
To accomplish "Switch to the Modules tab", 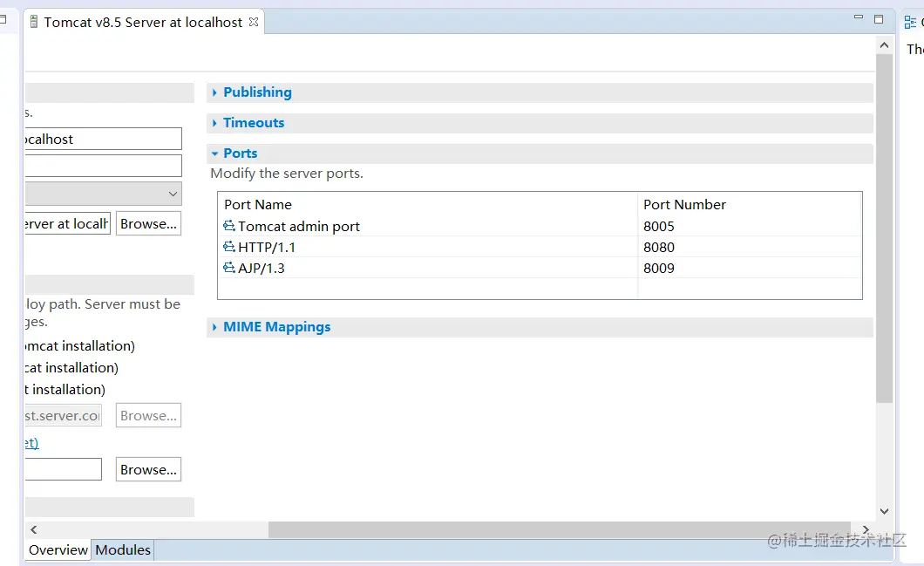I will coord(123,549).
